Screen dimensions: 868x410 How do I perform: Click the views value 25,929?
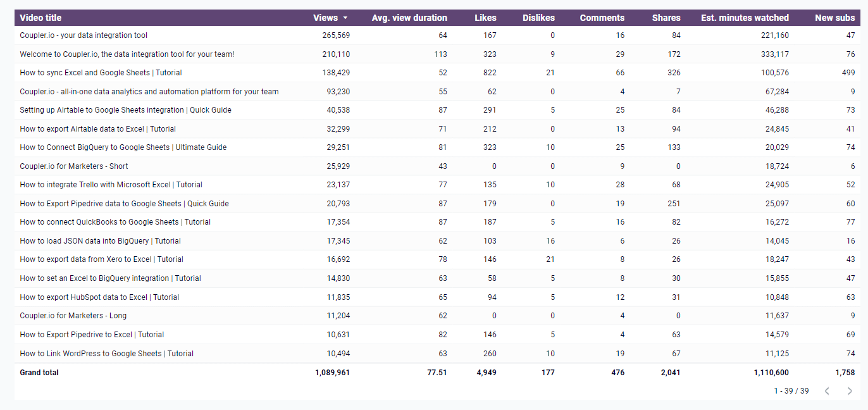click(x=337, y=166)
